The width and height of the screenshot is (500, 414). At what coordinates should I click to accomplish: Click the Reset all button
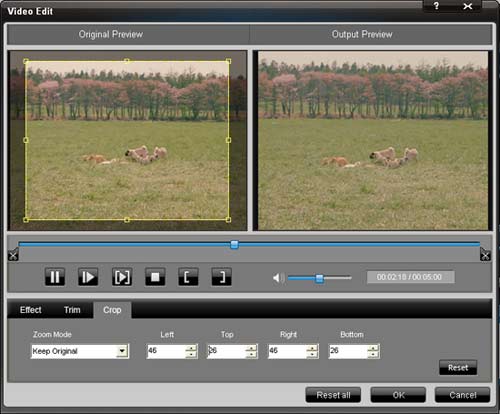pos(333,395)
